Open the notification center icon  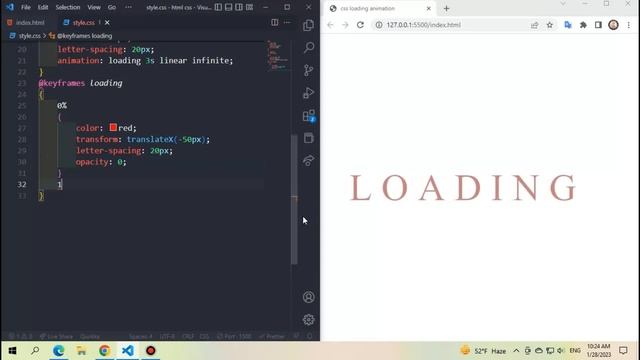(x=623, y=351)
